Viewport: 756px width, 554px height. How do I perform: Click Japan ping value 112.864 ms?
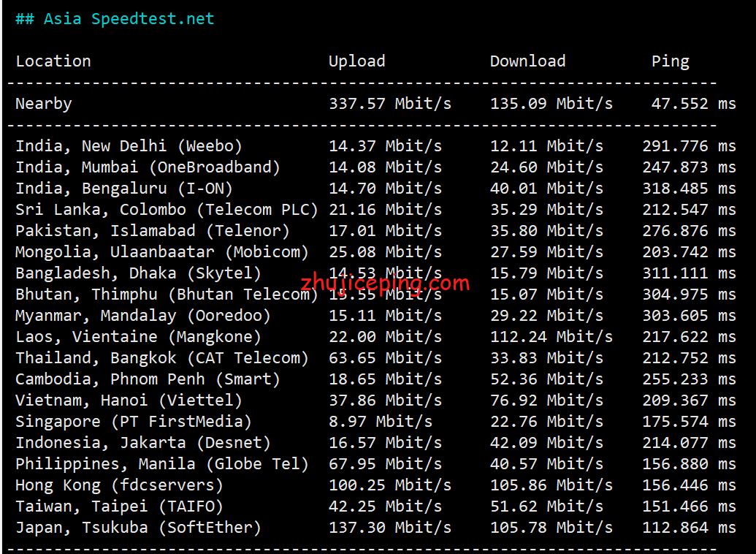coord(689,528)
